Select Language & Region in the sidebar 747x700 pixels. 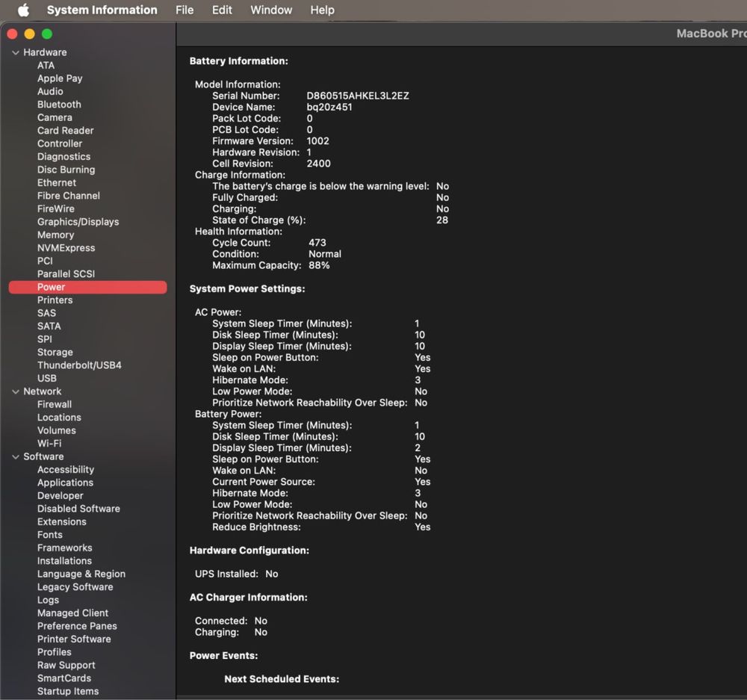coord(81,574)
